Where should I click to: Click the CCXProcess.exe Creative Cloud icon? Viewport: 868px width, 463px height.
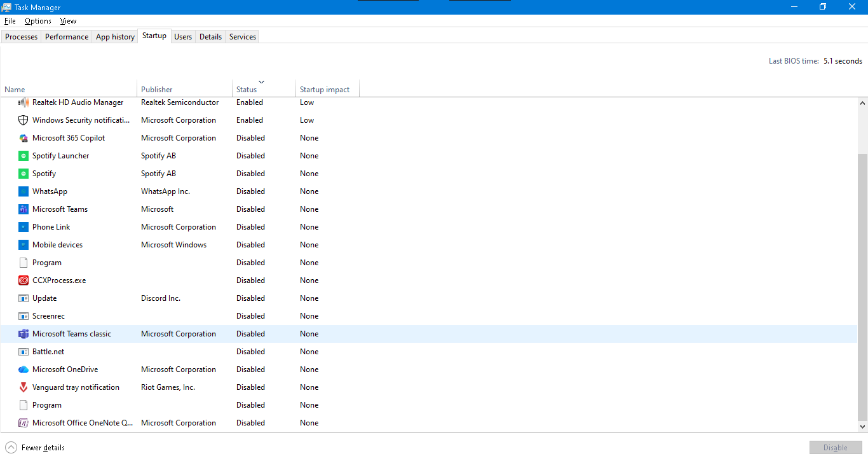(x=24, y=280)
